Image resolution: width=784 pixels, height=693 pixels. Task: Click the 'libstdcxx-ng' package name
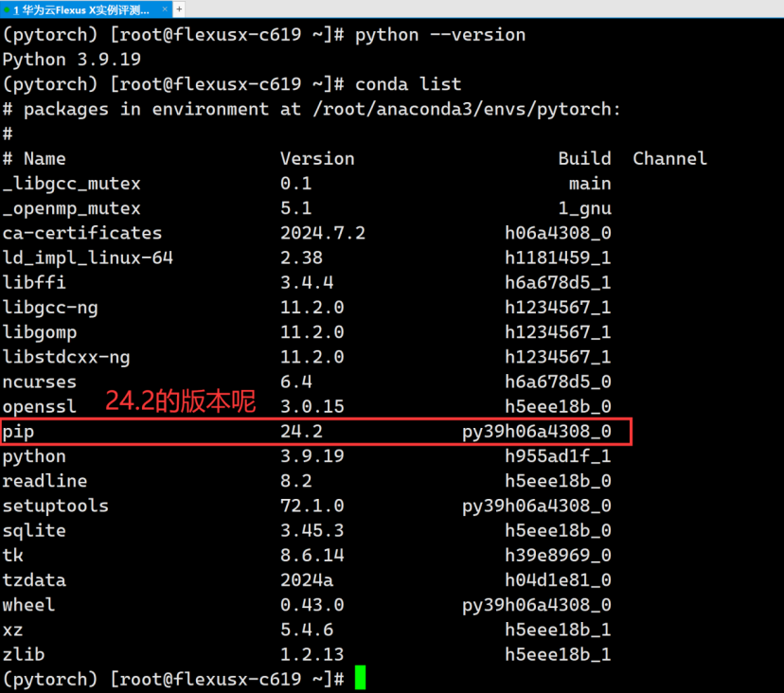click(66, 358)
